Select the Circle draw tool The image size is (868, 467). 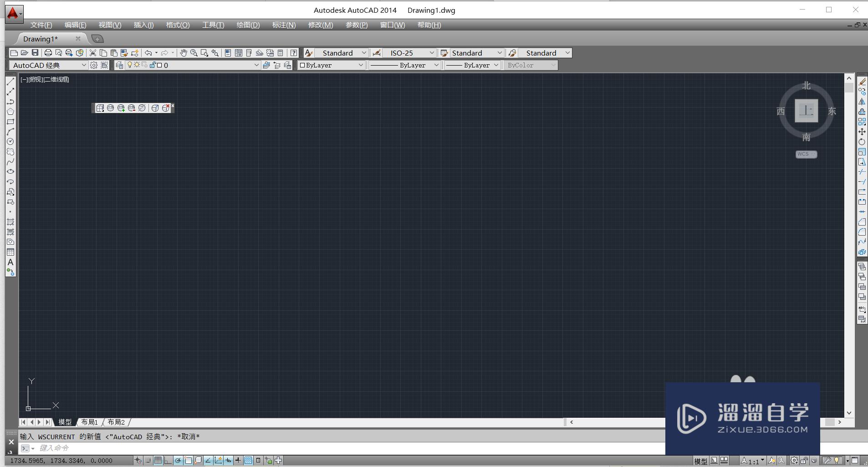(x=10, y=142)
